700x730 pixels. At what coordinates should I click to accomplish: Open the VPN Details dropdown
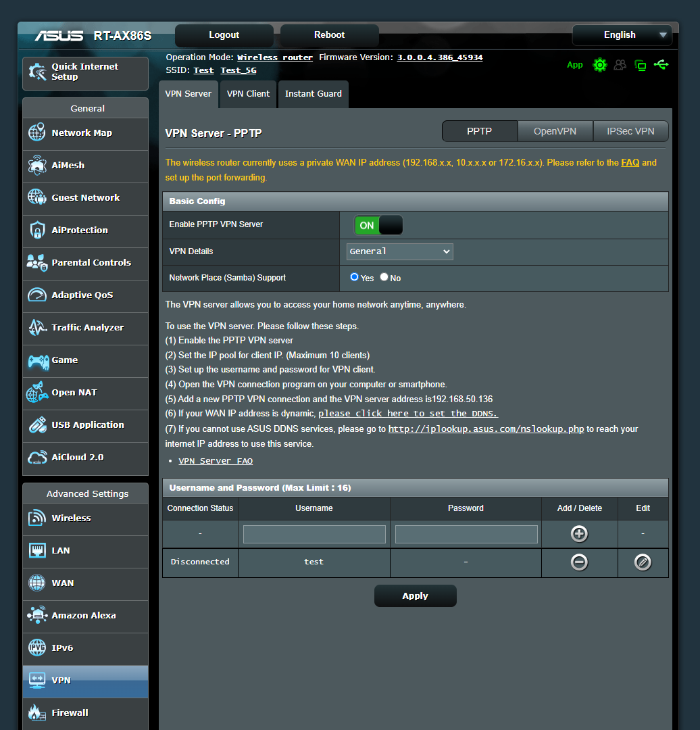(399, 251)
